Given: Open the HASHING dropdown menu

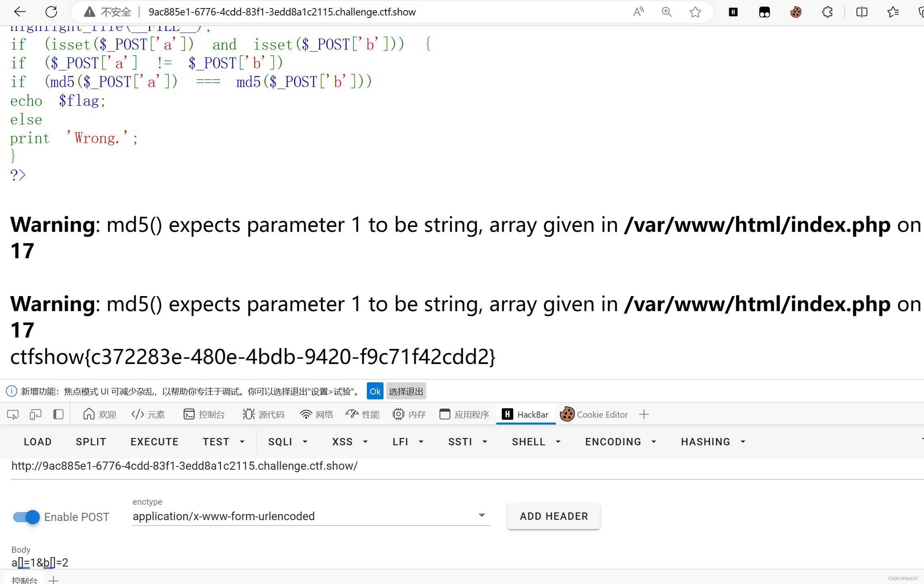Looking at the screenshot, I should click(x=713, y=442).
